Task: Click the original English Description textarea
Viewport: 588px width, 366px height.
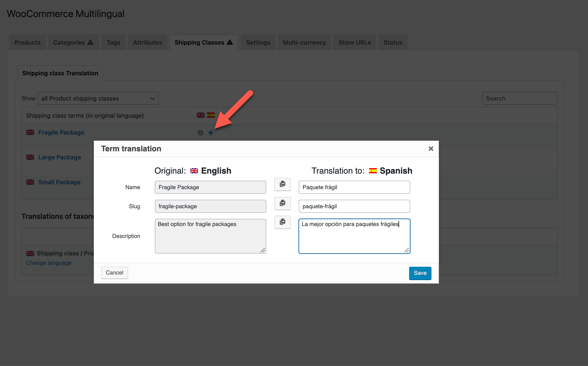Action: coord(211,236)
